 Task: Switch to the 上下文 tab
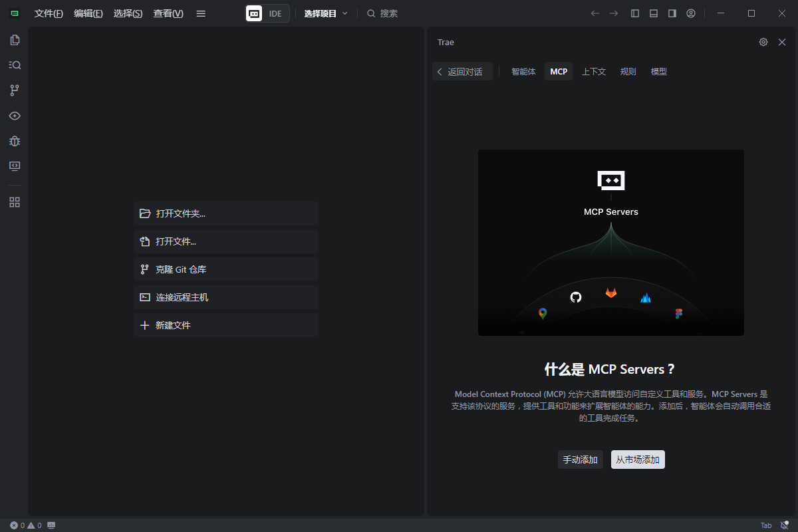click(x=594, y=72)
